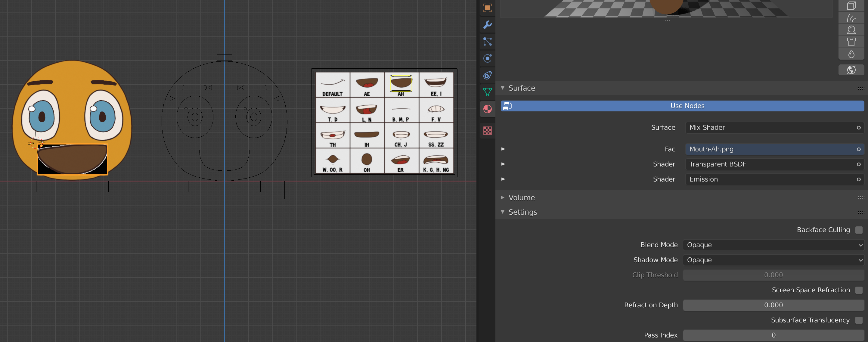Open the Object properties tab

(x=487, y=8)
